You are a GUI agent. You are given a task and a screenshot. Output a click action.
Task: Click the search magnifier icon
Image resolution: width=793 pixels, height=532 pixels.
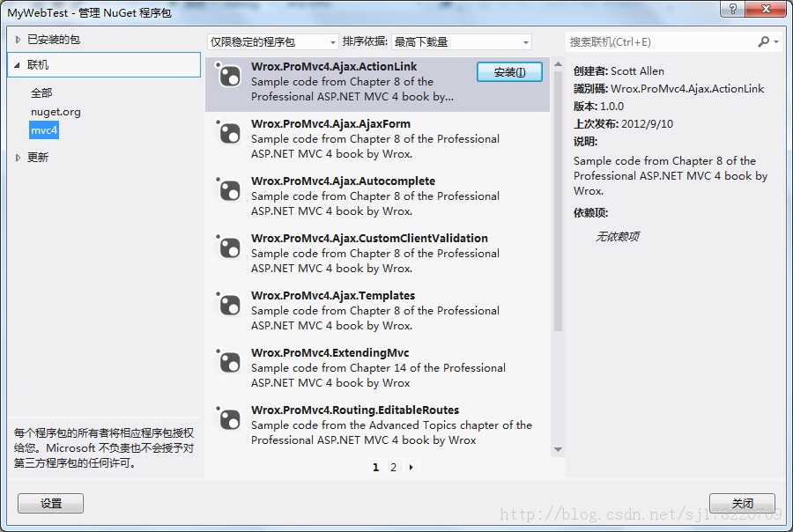point(763,42)
